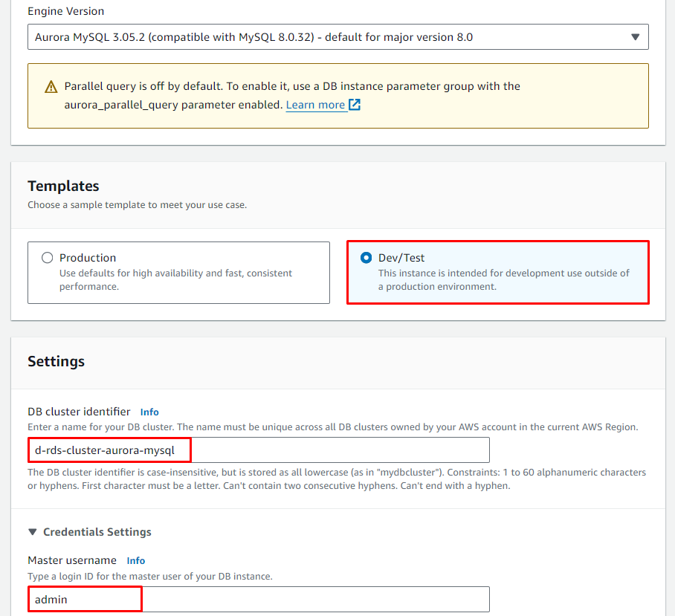The width and height of the screenshot is (675, 616).
Task: Open Info next to DB cluster identifier
Action: [x=149, y=412]
